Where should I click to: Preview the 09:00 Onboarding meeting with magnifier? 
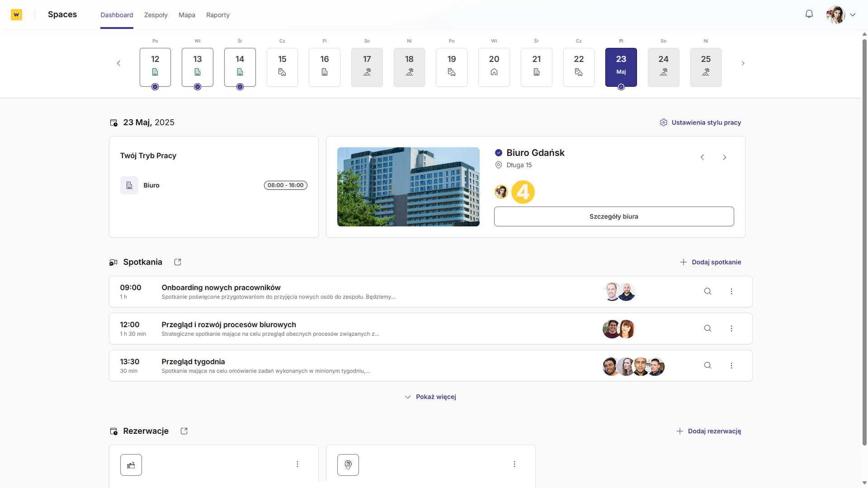[x=708, y=291]
